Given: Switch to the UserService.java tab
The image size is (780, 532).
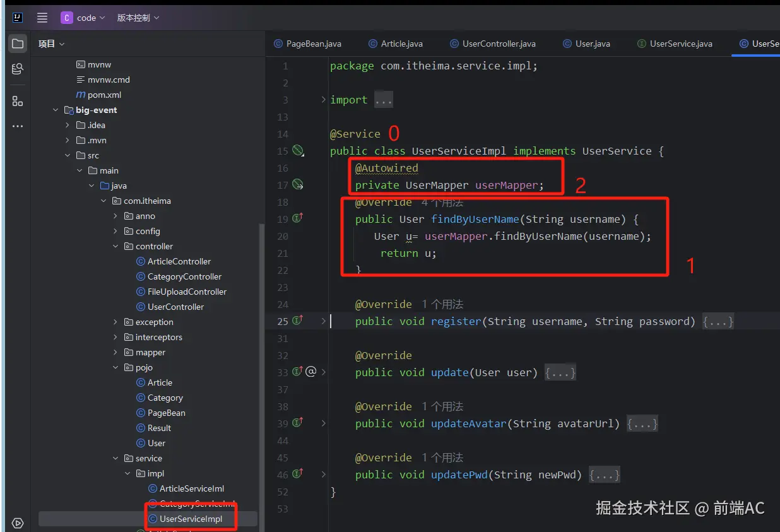Looking at the screenshot, I should coord(675,44).
